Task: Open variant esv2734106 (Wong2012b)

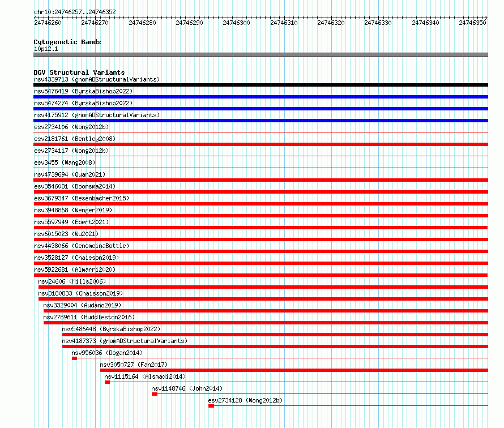Action: [x=71, y=127]
